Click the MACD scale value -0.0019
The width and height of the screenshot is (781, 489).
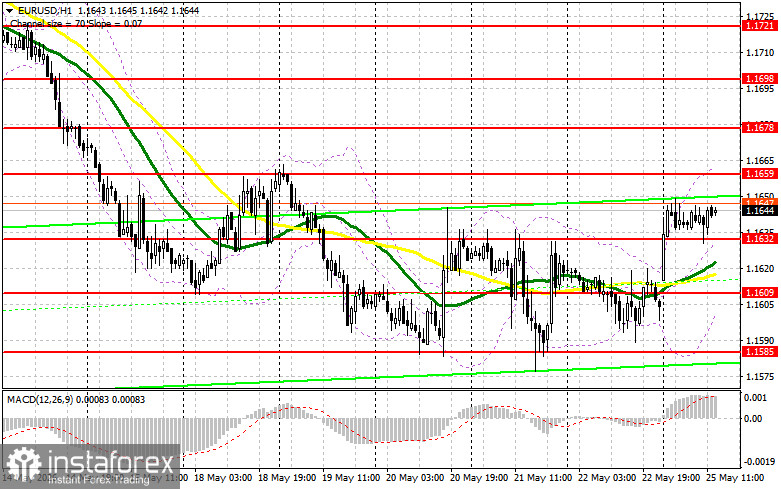(x=759, y=462)
